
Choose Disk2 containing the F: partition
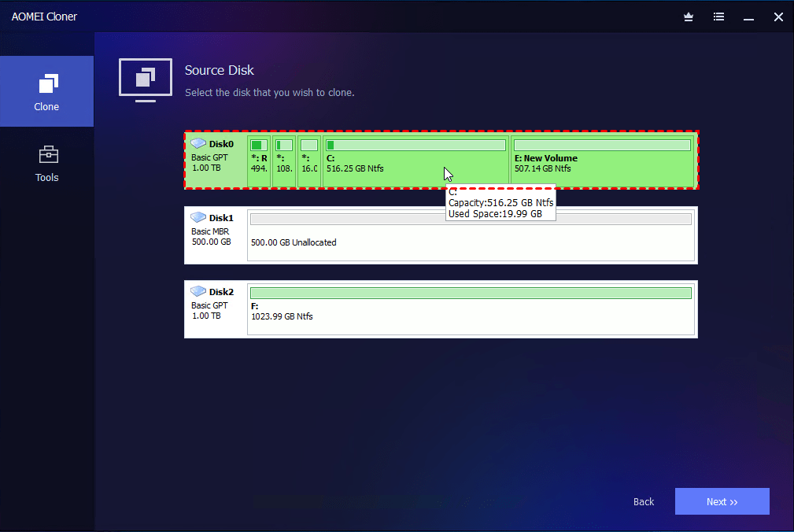tap(441, 308)
